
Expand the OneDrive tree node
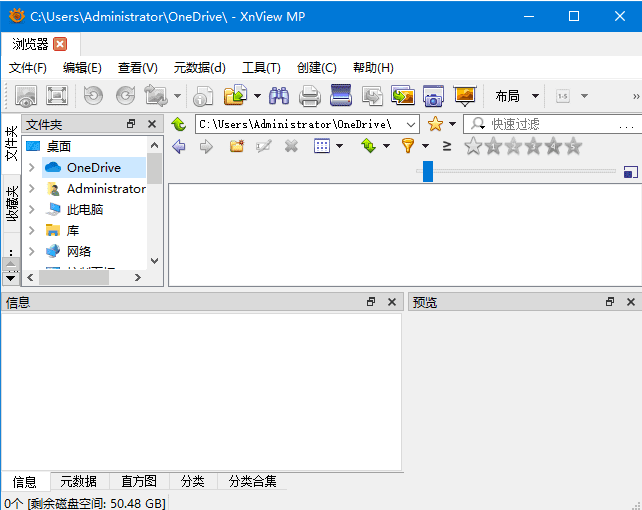(32, 167)
